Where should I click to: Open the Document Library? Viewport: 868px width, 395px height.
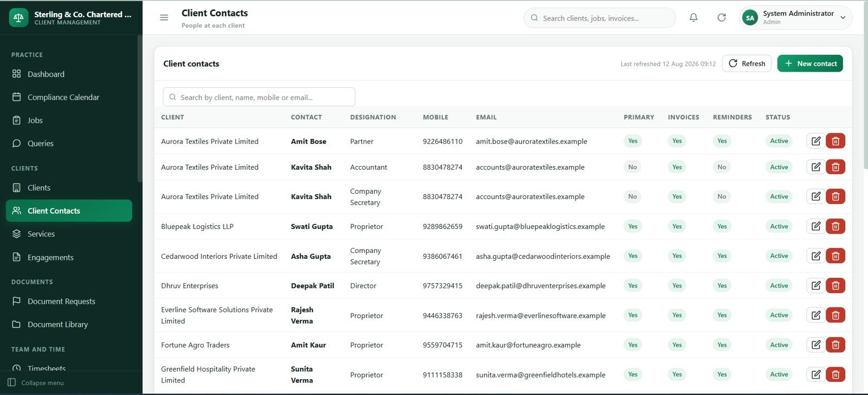point(69,324)
